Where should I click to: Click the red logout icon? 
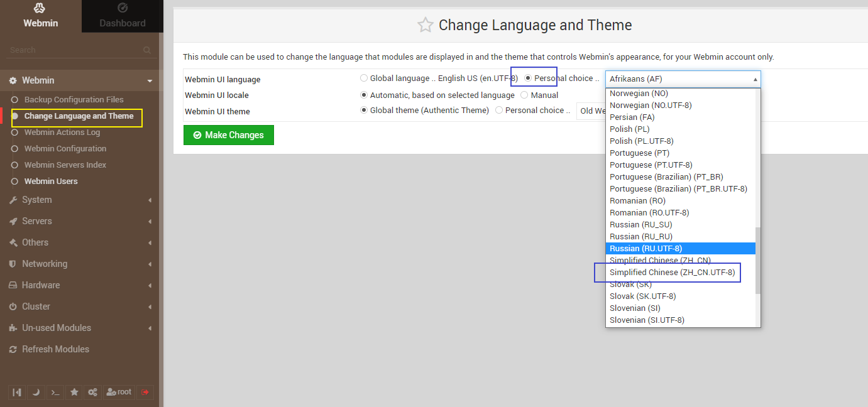[145, 392]
